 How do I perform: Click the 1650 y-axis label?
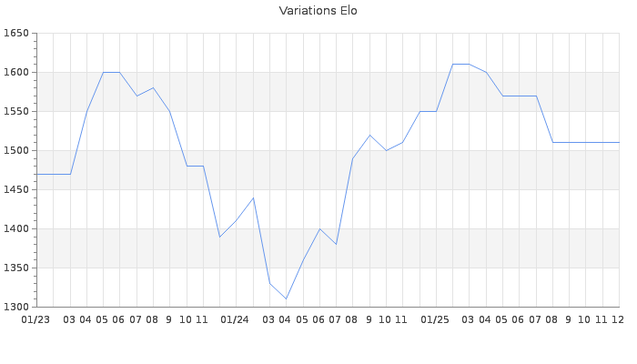coord(15,34)
